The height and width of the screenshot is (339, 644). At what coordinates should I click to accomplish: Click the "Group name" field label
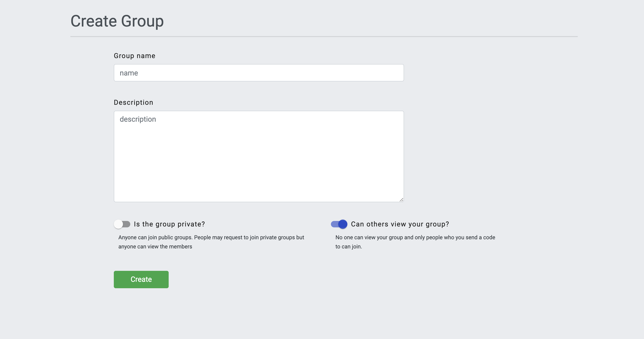click(135, 56)
